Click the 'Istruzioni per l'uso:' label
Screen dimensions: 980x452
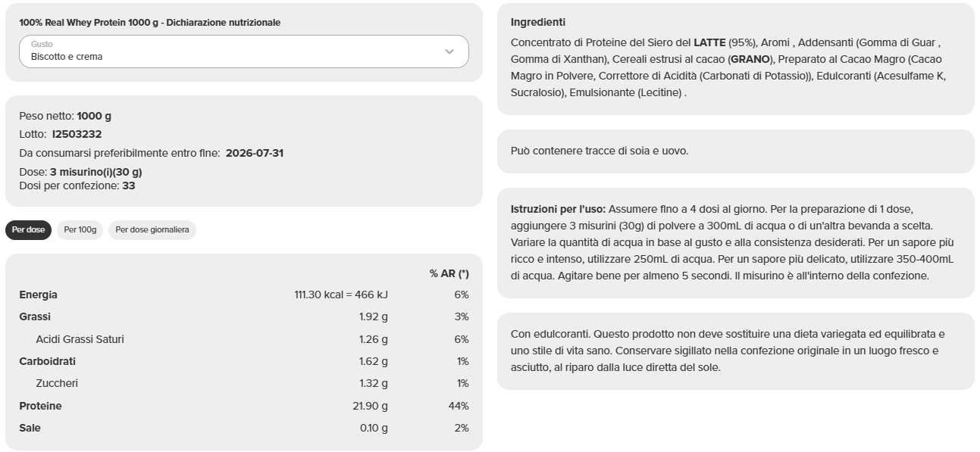(x=558, y=209)
